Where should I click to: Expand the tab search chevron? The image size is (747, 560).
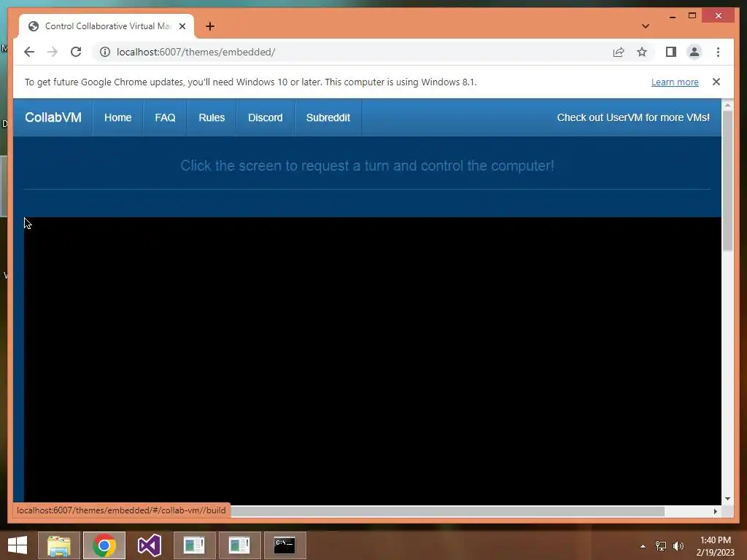tap(646, 26)
